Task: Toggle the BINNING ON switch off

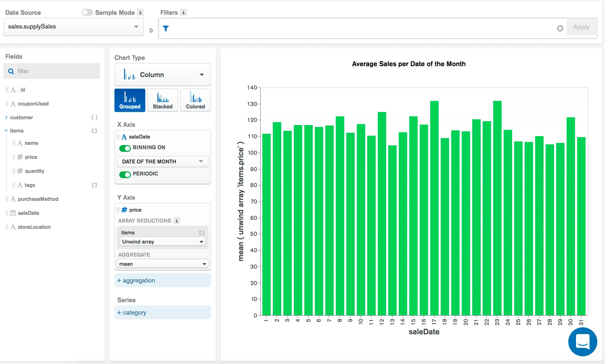Action: tap(125, 147)
